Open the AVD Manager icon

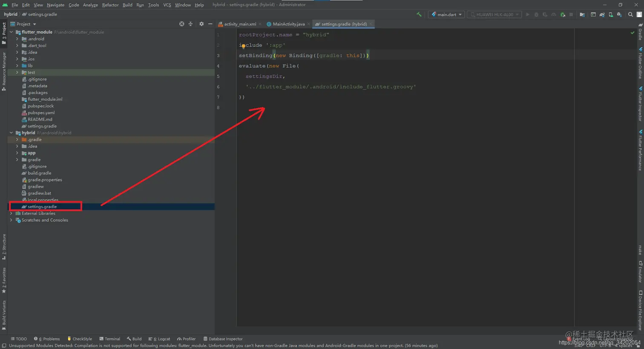611,14
